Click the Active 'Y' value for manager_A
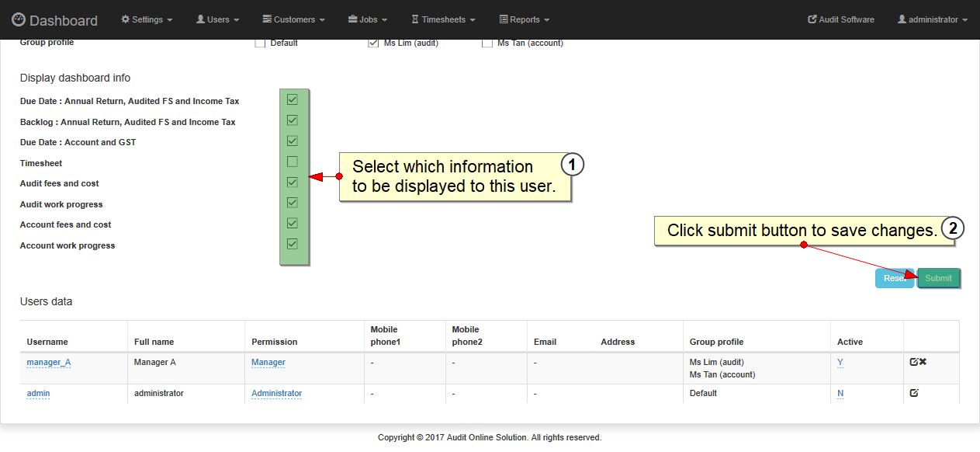Screen dimensions: 980x452 pos(840,363)
